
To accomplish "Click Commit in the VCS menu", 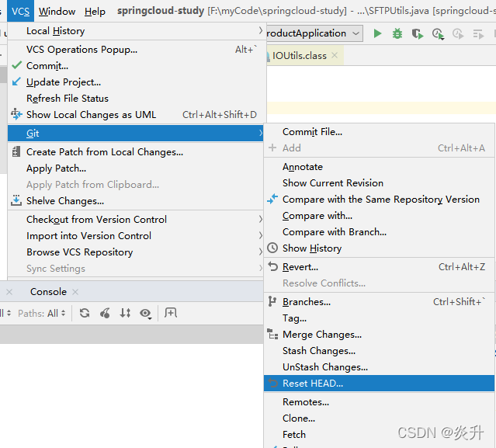I will pos(135,66).
